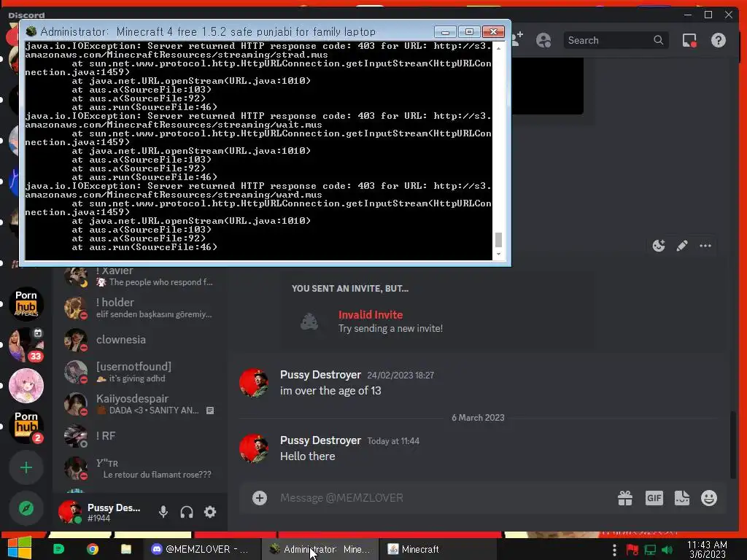
Task: Open the network icon in system tray
Action: click(650, 550)
